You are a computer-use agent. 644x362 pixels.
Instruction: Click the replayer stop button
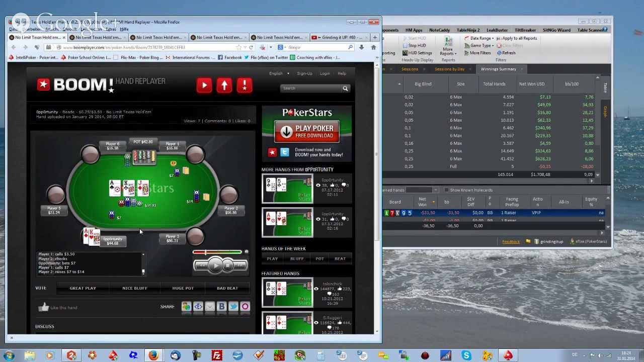point(227,265)
